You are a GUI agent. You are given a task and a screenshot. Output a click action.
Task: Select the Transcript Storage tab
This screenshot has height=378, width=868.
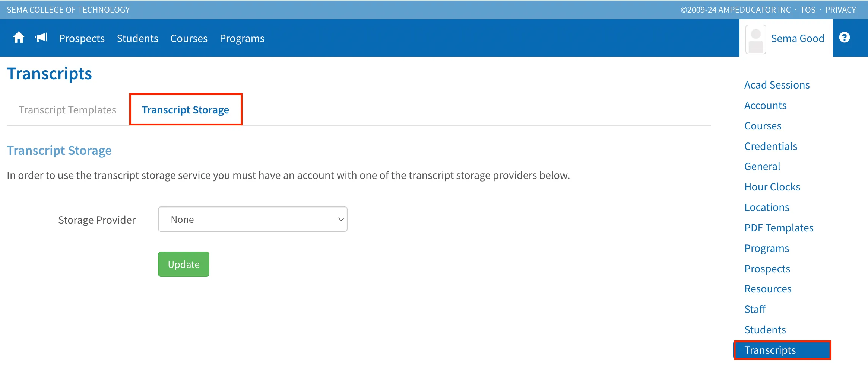point(186,110)
